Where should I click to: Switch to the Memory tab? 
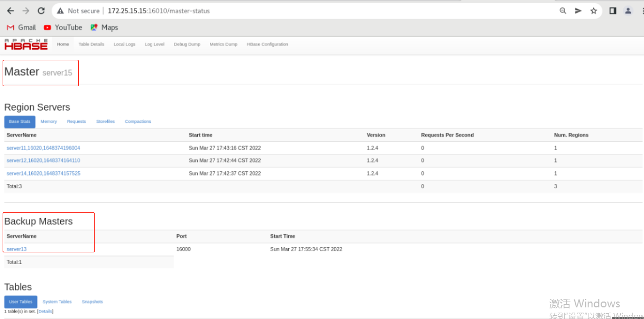[49, 122]
